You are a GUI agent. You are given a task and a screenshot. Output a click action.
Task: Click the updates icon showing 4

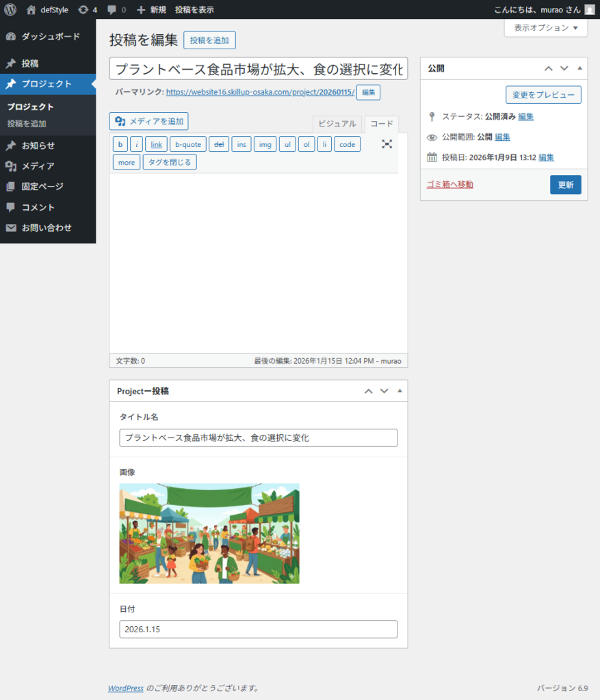[83, 10]
